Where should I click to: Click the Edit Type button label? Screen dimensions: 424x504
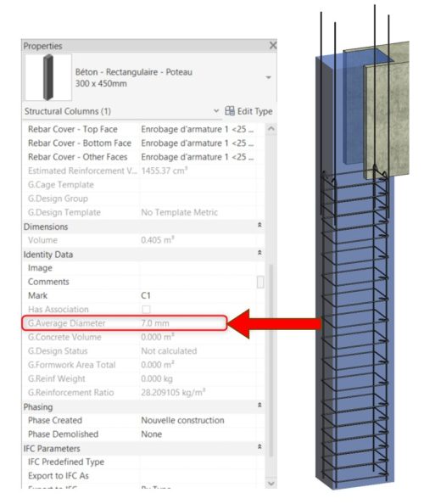coord(254,111)
